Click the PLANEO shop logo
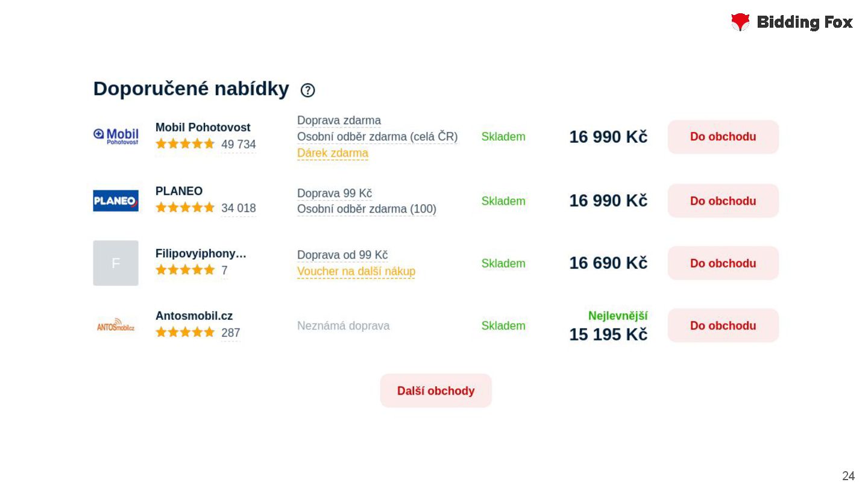868x488 pixels. pos(116,201)
